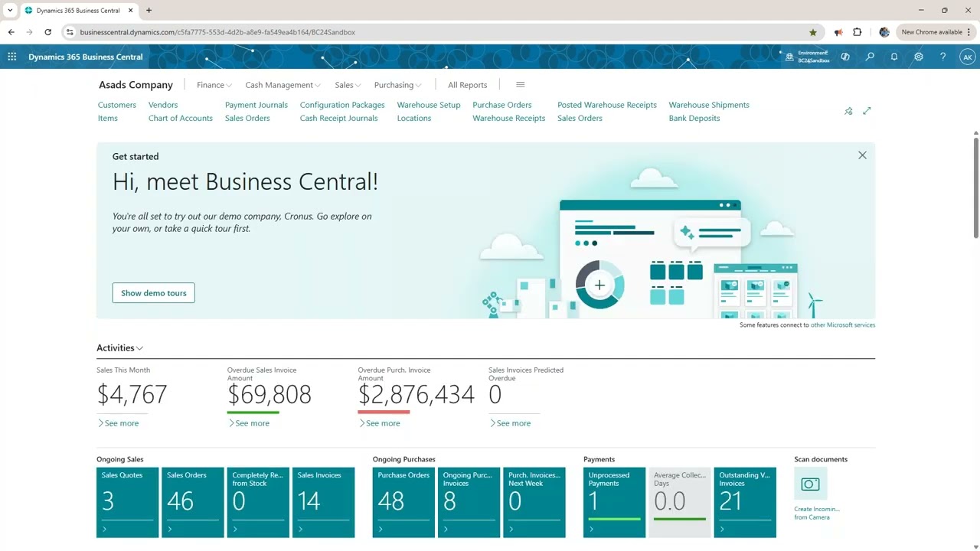The height and width of the screenshot is (551, 980).
Task: Close the Get started banner
Action: tap(862, 155)
